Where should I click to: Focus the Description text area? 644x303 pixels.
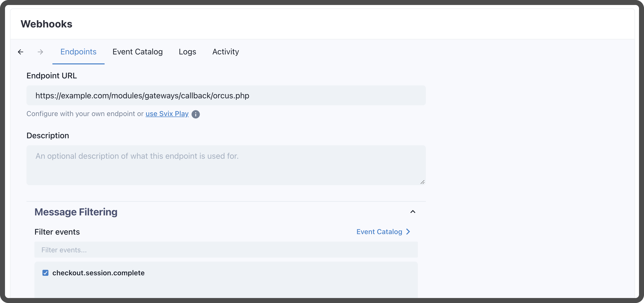[x=226, y=165]
